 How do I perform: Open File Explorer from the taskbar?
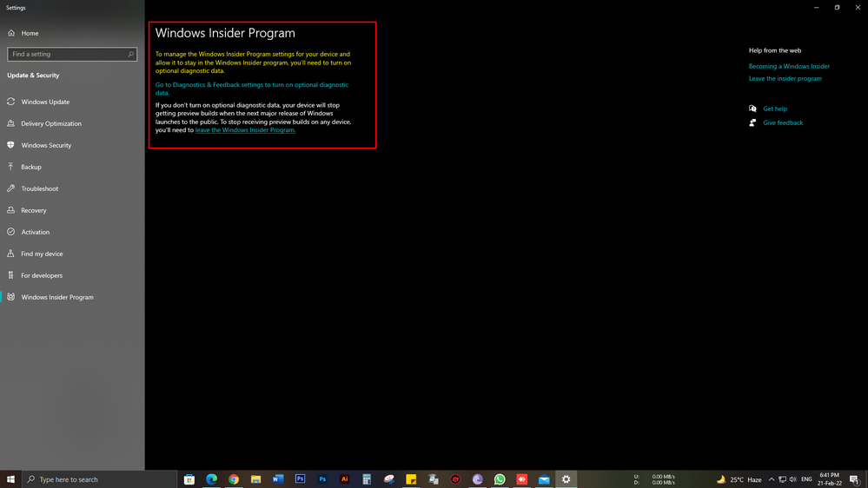click(x=255, y=479)
